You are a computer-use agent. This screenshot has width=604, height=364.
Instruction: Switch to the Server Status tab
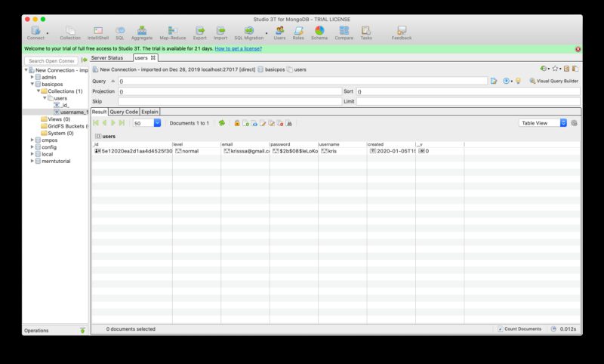pos(107,58)
